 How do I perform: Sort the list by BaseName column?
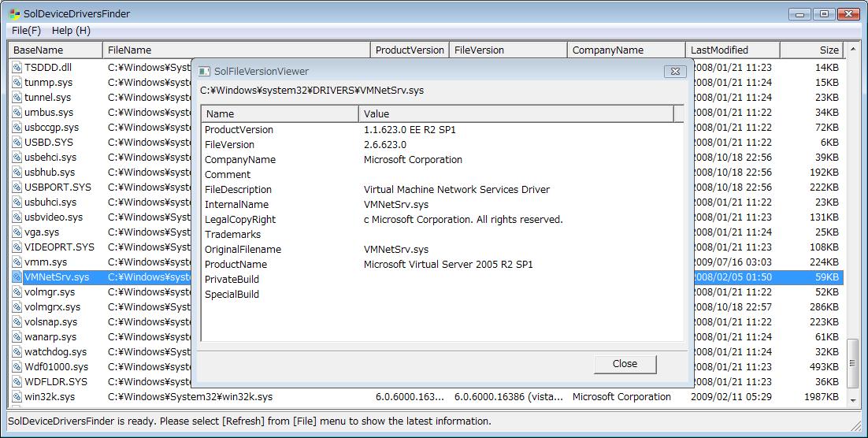pyautogui.click(x=55, y=50)
